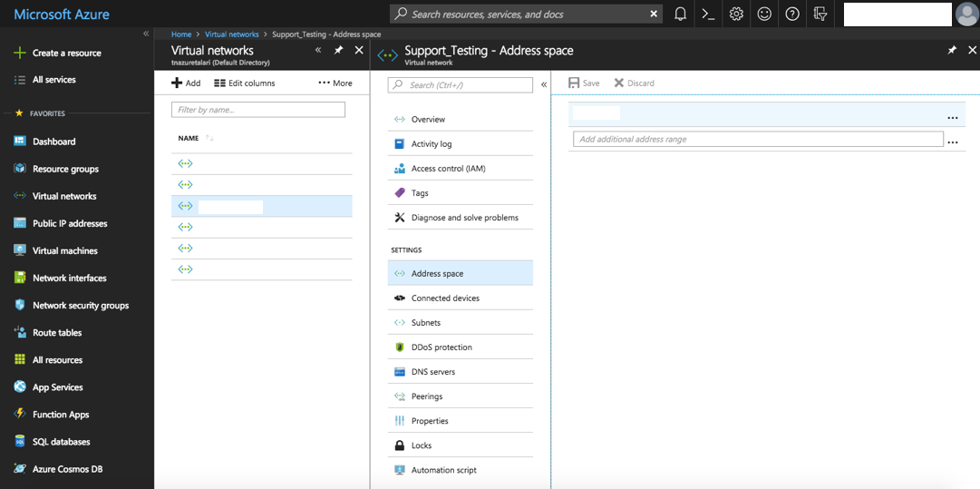Pin the Virtual networks blade

pyautogui.click(x=338, y=51)
